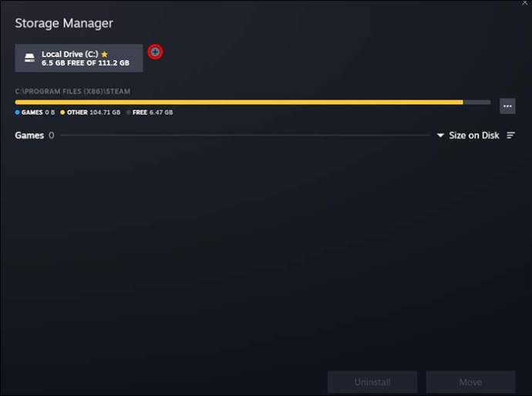Add a new drive with plus icon
532x396 pixels.
tap(155, 52)
